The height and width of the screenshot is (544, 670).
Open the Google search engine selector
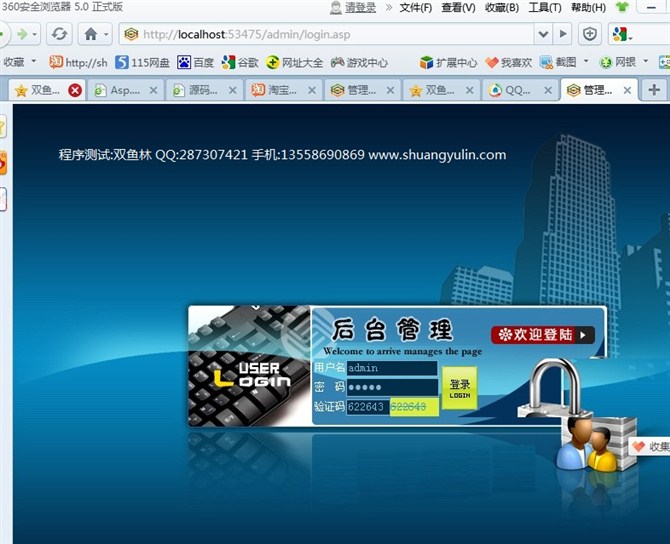(622, 34)
